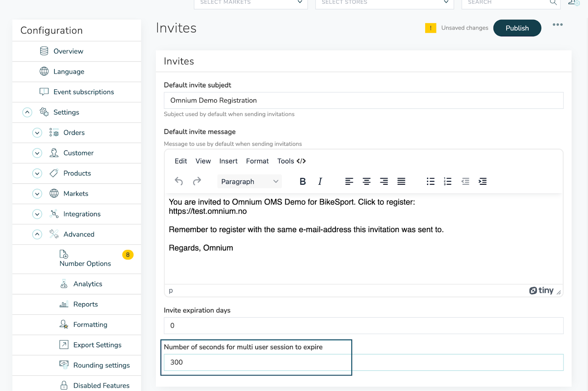Open the Tools menu in editor
Image resolution: width=588 pixels, height=391 pixels.
coord(286,161)
